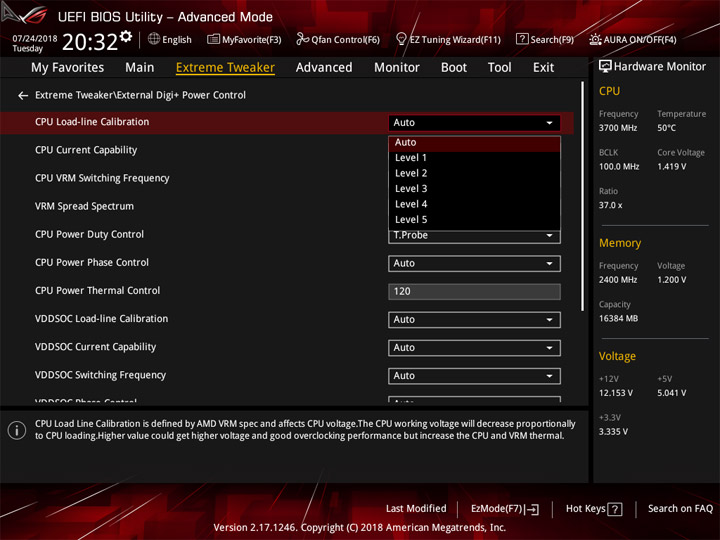720x540 pixels.
Task: Open Qfan Control fan icon
Action: (x=302, y=39)
